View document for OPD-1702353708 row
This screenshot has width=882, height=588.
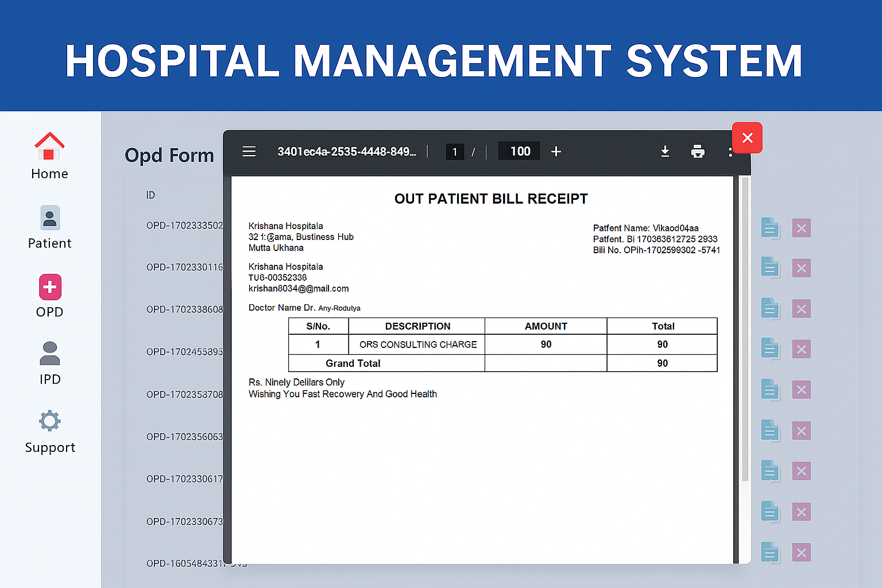tap(770, 390)
